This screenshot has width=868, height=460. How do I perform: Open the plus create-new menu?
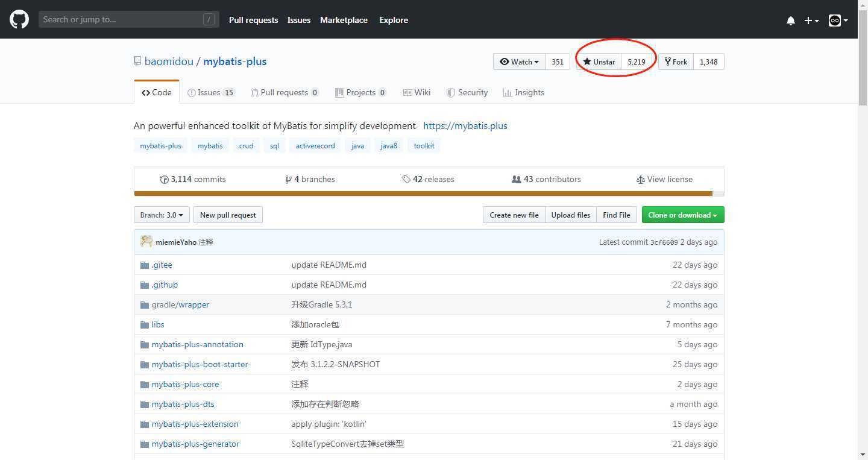click(811, 20)
